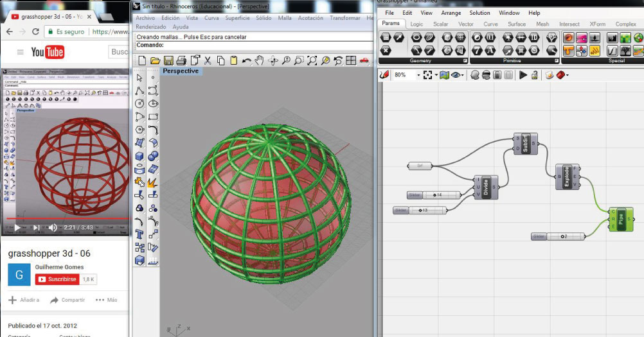This screenshot has height=337, width=644.
Task: Click the red car icon in Rhino toolbar
Action: tap(364, 61)
